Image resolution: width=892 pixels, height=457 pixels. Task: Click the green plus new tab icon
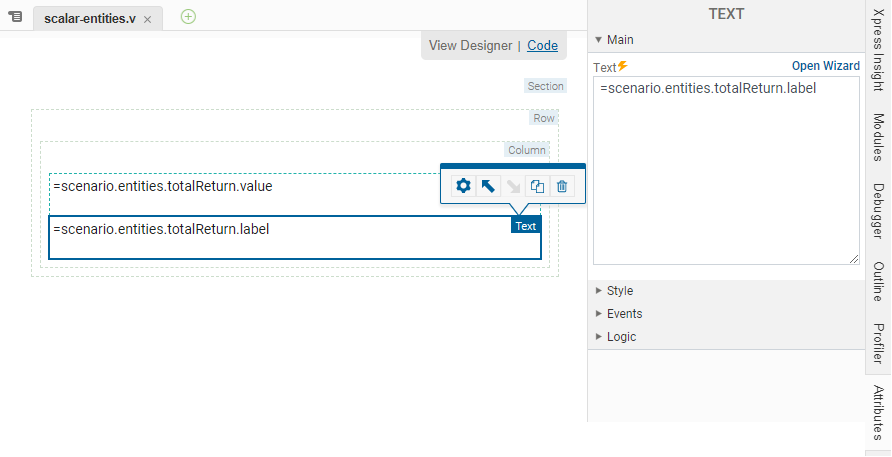tap(188, 16)
